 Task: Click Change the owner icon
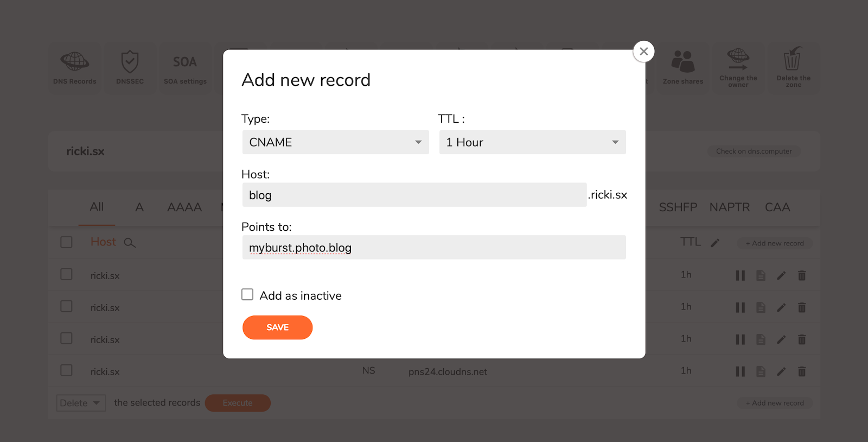tap(738, 59)
